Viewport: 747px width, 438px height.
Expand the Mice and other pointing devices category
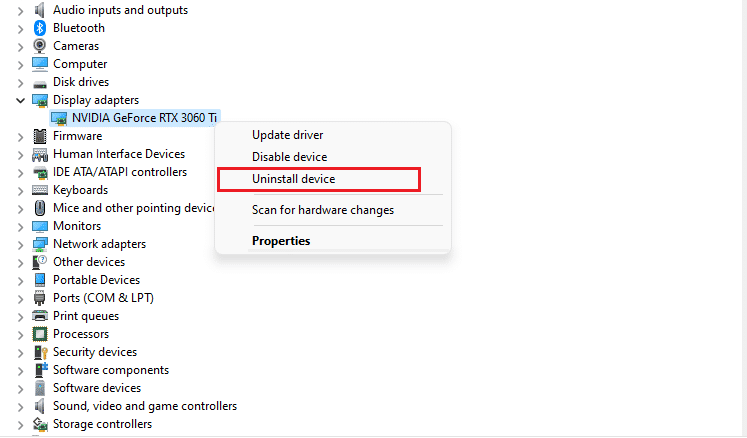pyautogui.click(x=20, y=209)
